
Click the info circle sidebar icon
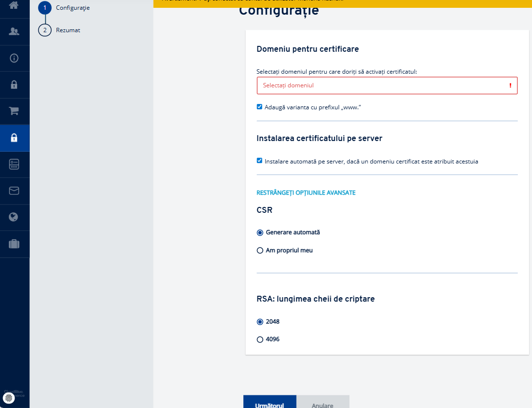pos(14,58)
